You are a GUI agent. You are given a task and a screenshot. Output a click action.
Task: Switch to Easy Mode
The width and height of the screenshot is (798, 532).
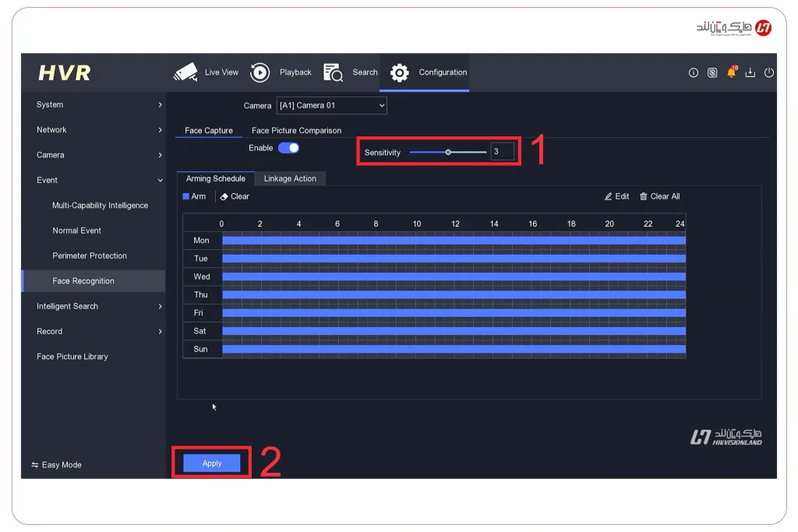point(56,464)
